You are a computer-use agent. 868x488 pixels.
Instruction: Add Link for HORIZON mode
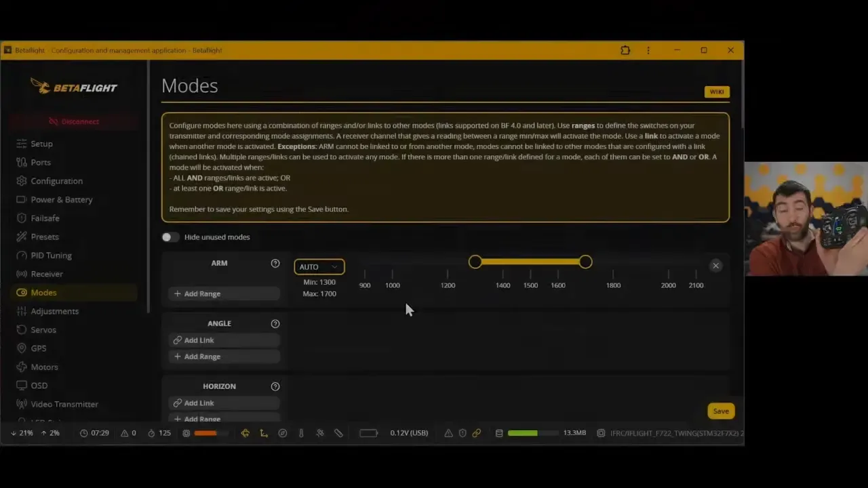pyautogui.click(x=224, y=403)
